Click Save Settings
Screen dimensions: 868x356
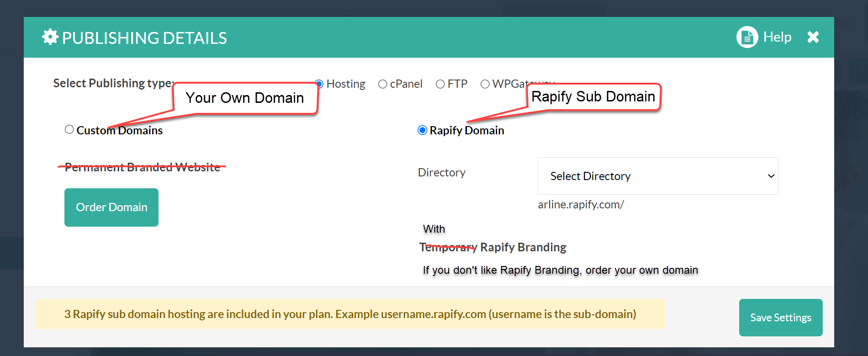[x=780, y=318]
